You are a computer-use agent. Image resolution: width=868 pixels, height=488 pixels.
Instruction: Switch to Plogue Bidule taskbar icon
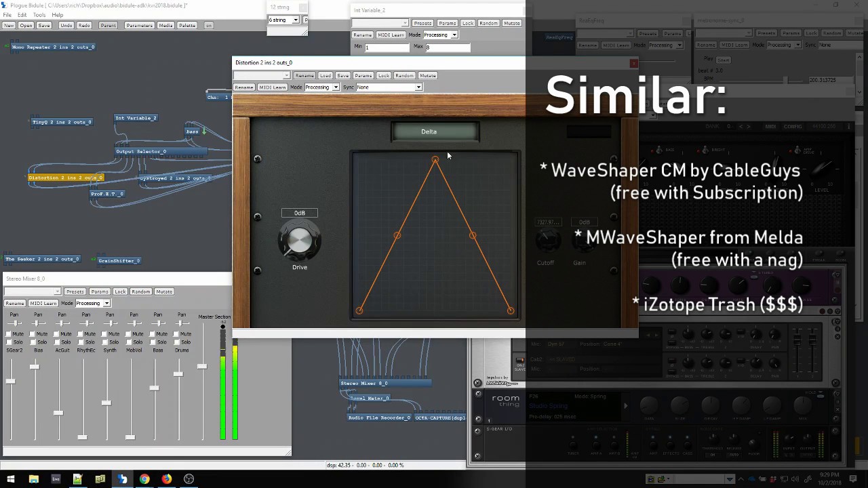click(x=122, y=479)
